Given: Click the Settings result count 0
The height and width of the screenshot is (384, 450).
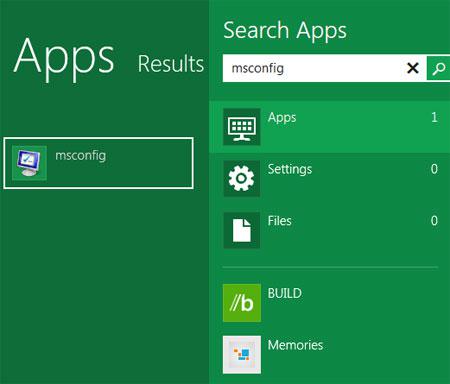Looking at the screenshot, I should [434, 169].
